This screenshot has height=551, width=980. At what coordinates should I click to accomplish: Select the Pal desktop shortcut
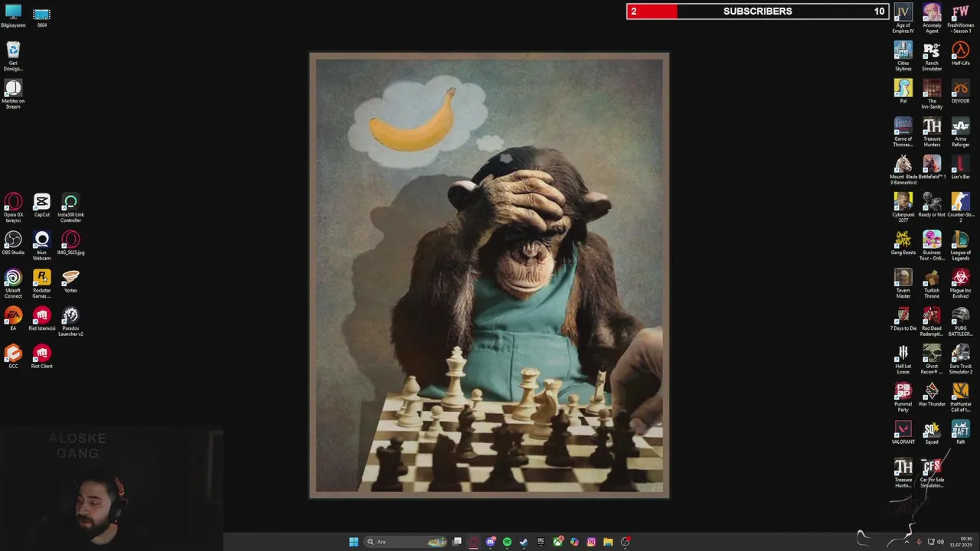tap(903, 91)
